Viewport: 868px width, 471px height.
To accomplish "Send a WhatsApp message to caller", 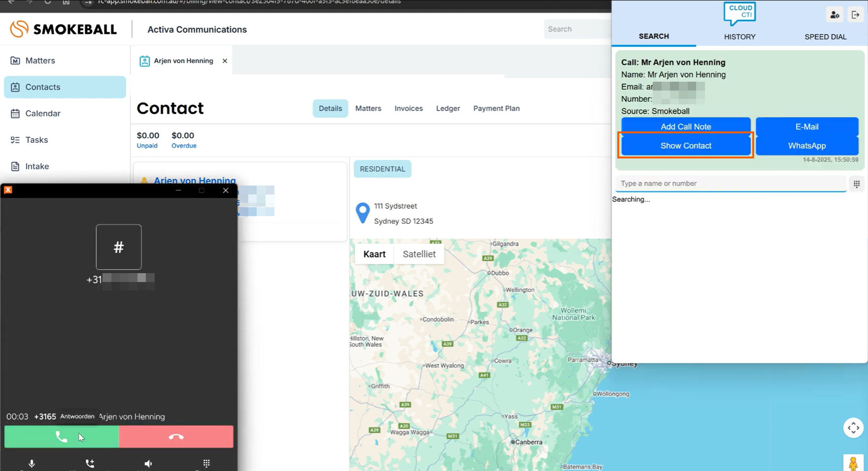I will click(x=806, y=146).
